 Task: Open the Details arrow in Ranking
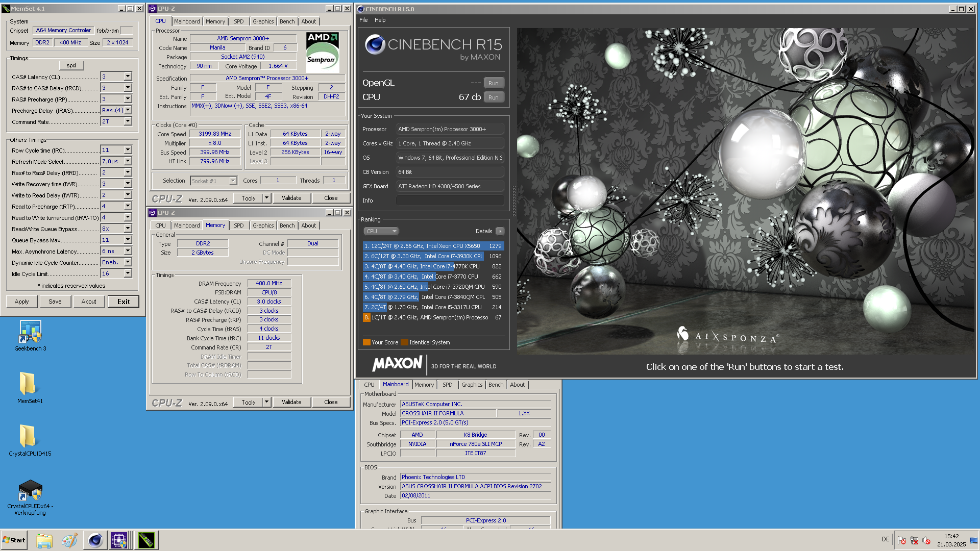pos(500,231)
